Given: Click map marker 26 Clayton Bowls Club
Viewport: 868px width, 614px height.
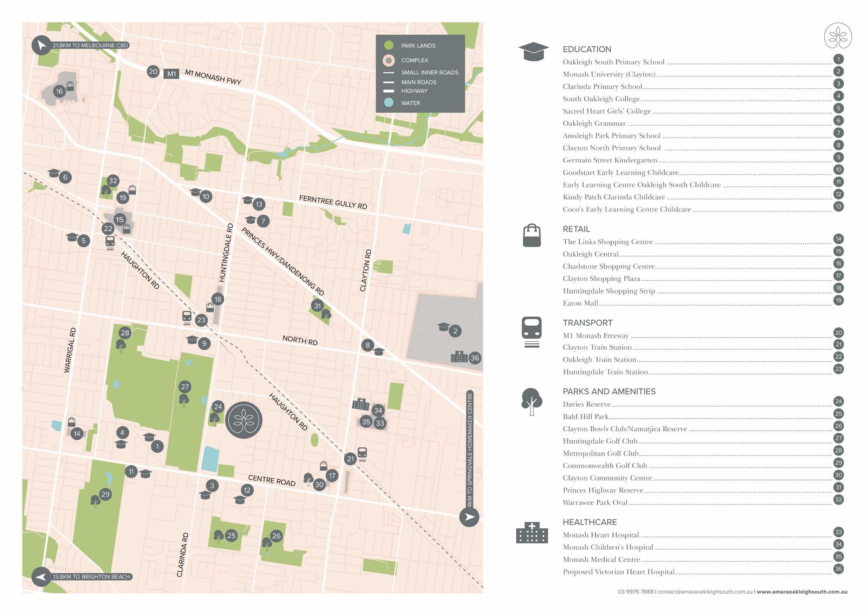Looking at the screenshot, I should 276,536.
